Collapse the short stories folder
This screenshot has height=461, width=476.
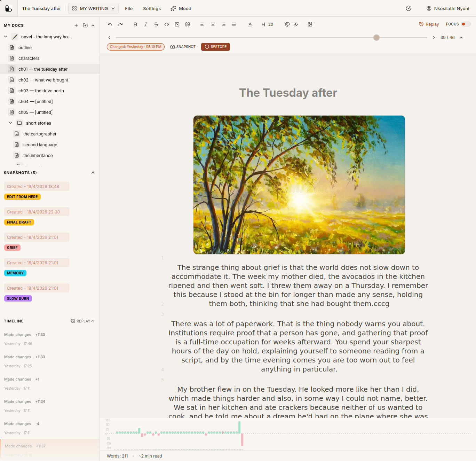pyautogui.click(x=10, y=123)
